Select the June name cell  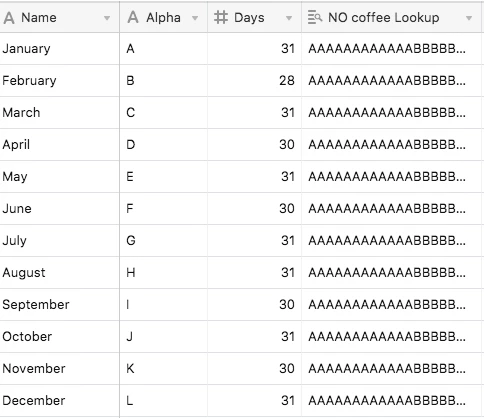click(60, 209)
